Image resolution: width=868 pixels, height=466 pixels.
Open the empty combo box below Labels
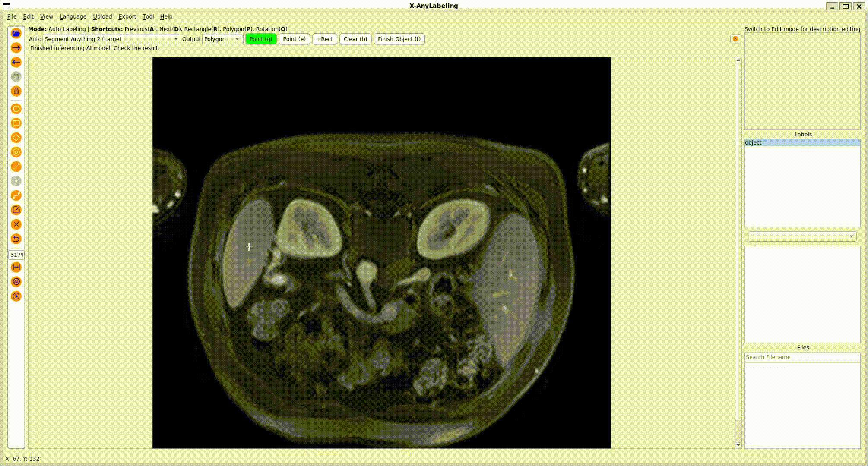point(802,236)
